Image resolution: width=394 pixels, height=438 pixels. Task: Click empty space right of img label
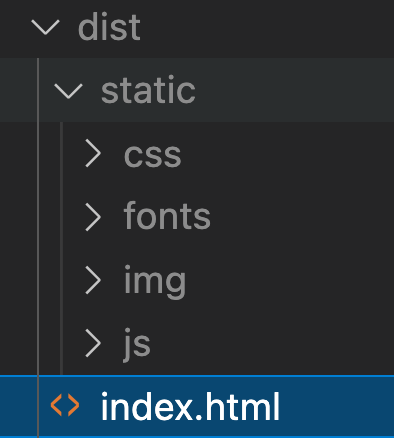(x=290, y=280)
